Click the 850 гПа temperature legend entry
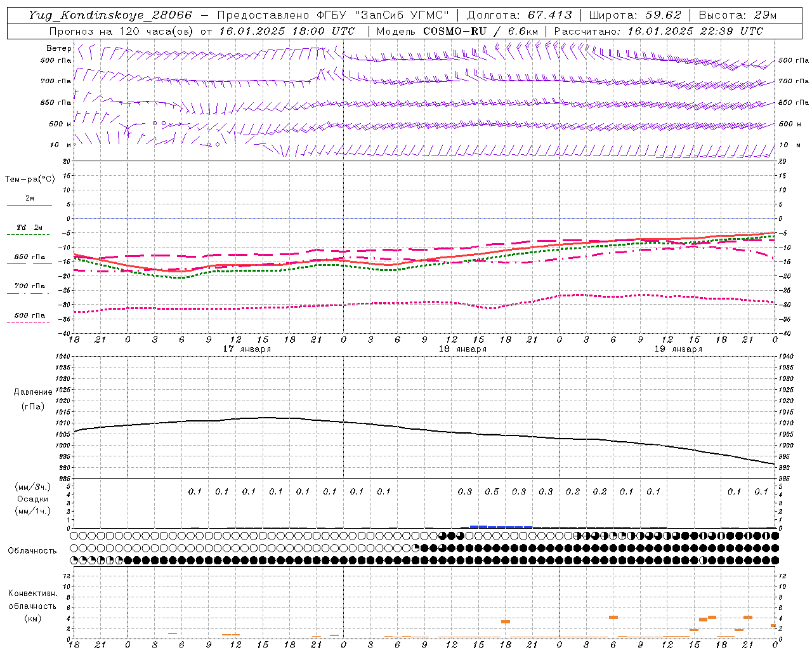812x650 pixels. coord(30,257)
